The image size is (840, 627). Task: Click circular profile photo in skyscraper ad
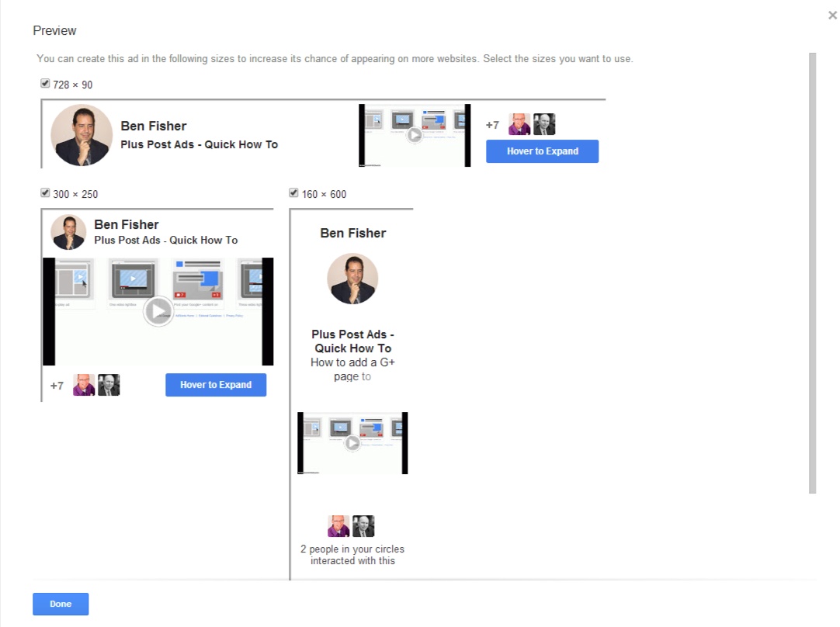click(352, 279)
